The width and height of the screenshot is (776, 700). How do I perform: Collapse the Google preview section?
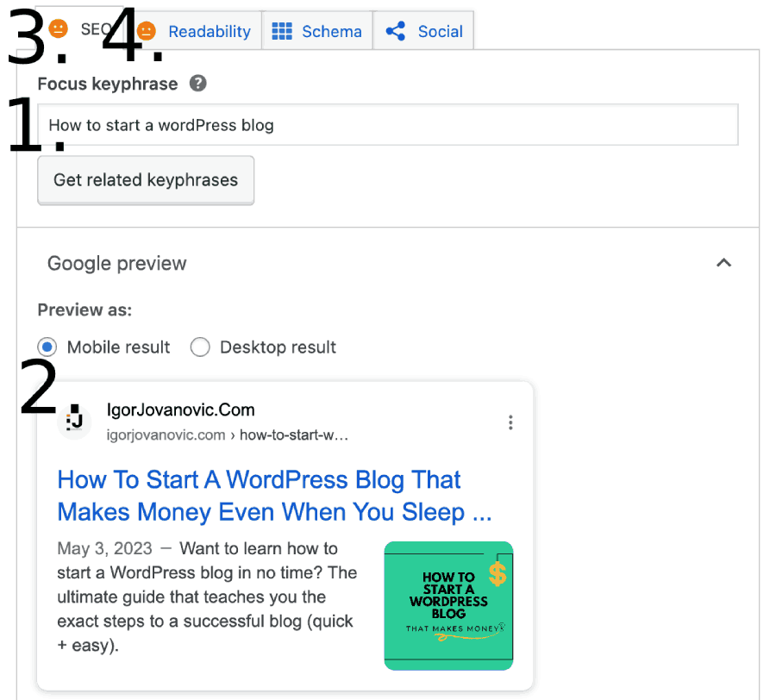coord(723,263)
